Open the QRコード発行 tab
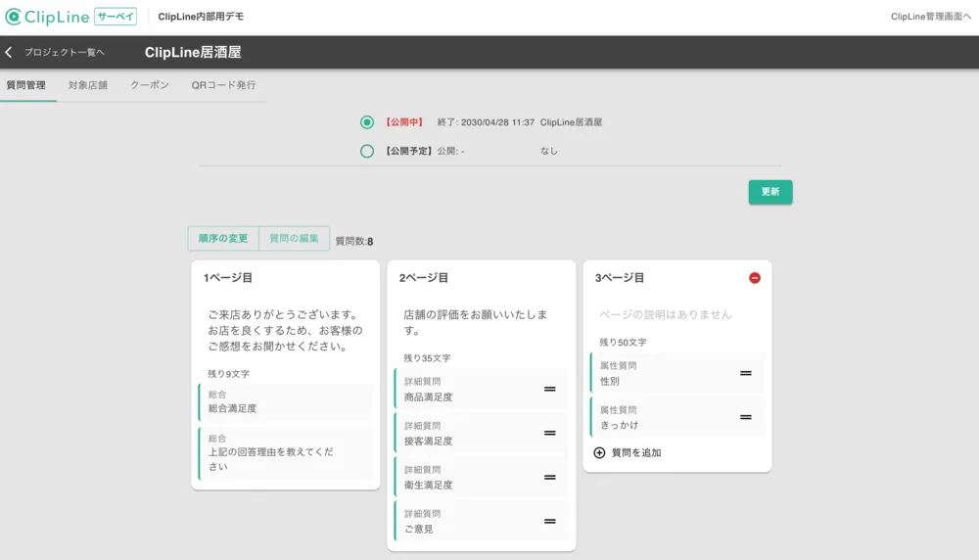The image size is (979, 560). 223,85
